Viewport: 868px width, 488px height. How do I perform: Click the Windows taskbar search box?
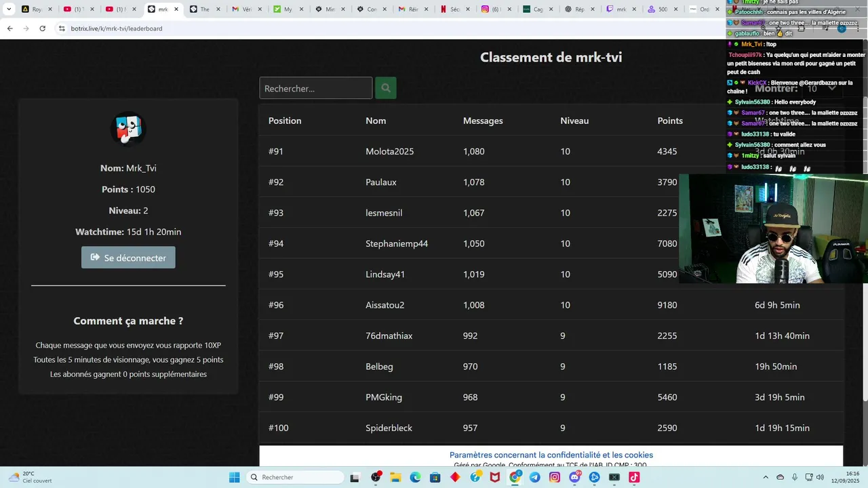click(x=296, y=477)
